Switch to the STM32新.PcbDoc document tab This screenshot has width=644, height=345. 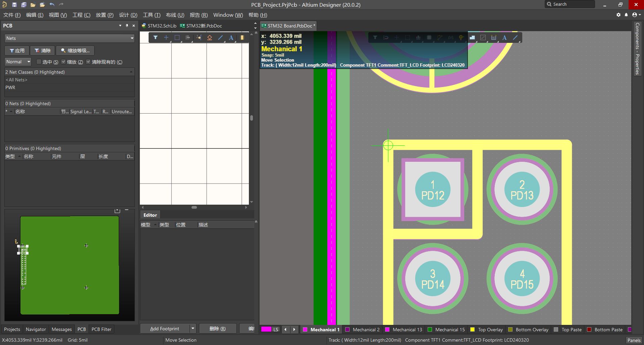point(201,26)
